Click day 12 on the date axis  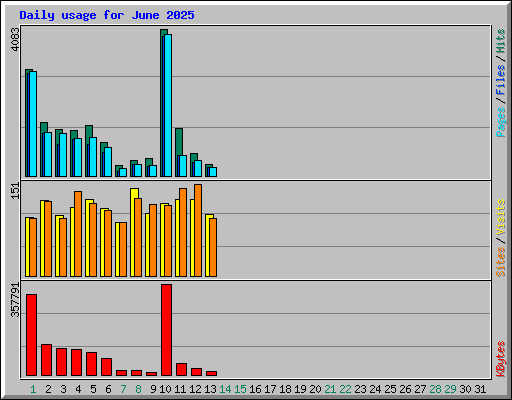point(195,389)
